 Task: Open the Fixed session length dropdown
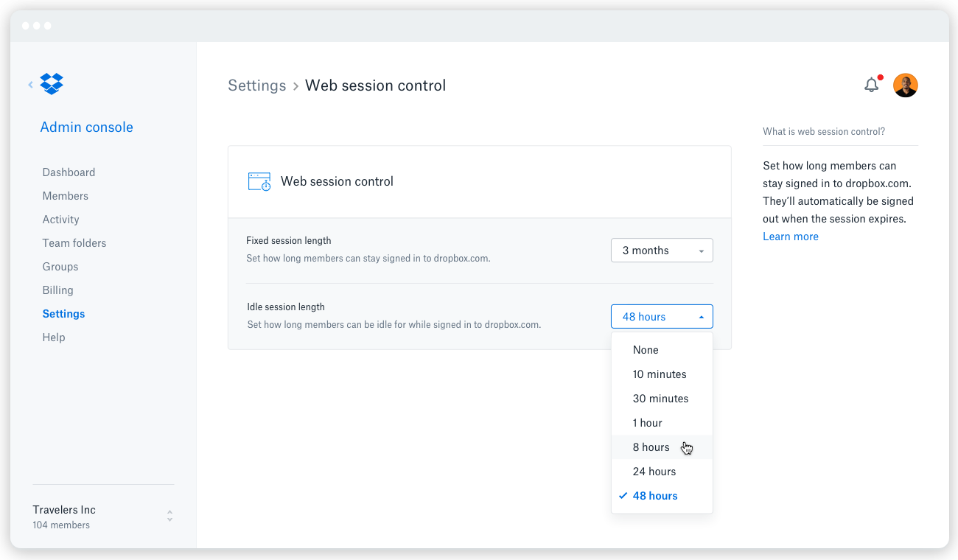pos(662,251)
